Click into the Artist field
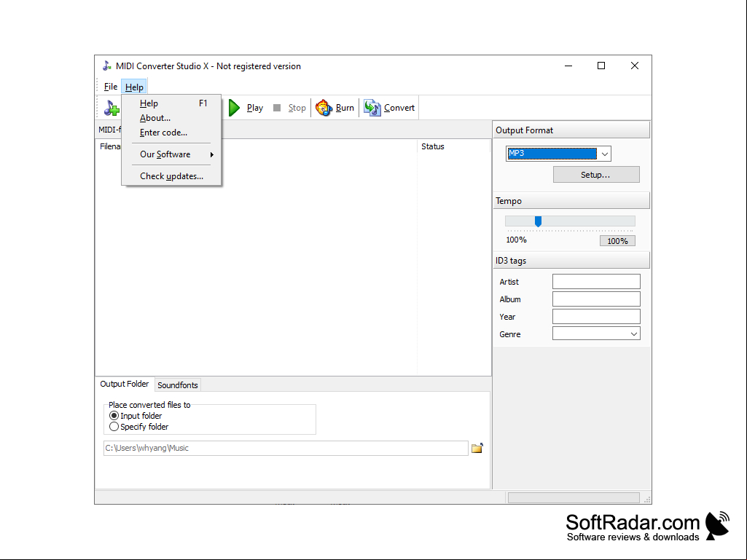 click(x=596, y=281)
